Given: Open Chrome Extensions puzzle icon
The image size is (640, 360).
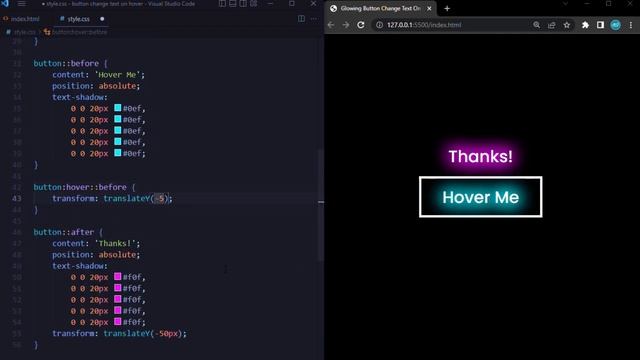Looking at the screenshot, I should [585, 25].
